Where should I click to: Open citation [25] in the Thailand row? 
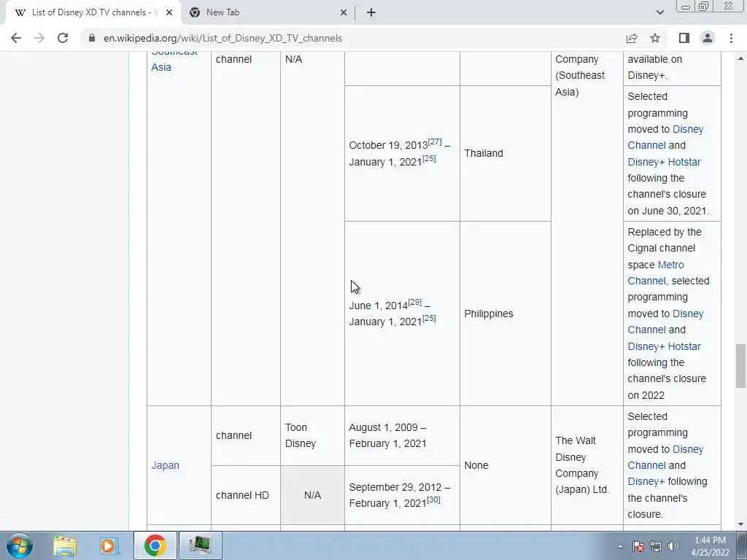click(429, 158)
